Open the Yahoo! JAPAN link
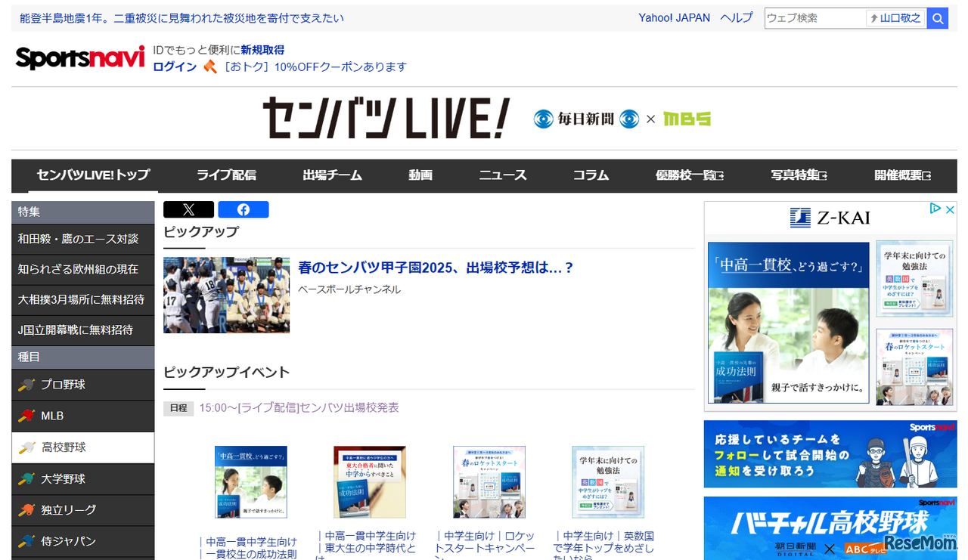Image resolution: width=968 pixels, height=560 pixels. [675, 18]
